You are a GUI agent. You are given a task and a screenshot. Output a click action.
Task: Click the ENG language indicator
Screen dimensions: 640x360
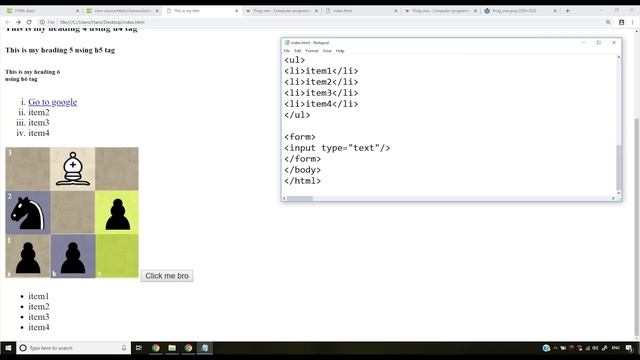pos(616,348)
